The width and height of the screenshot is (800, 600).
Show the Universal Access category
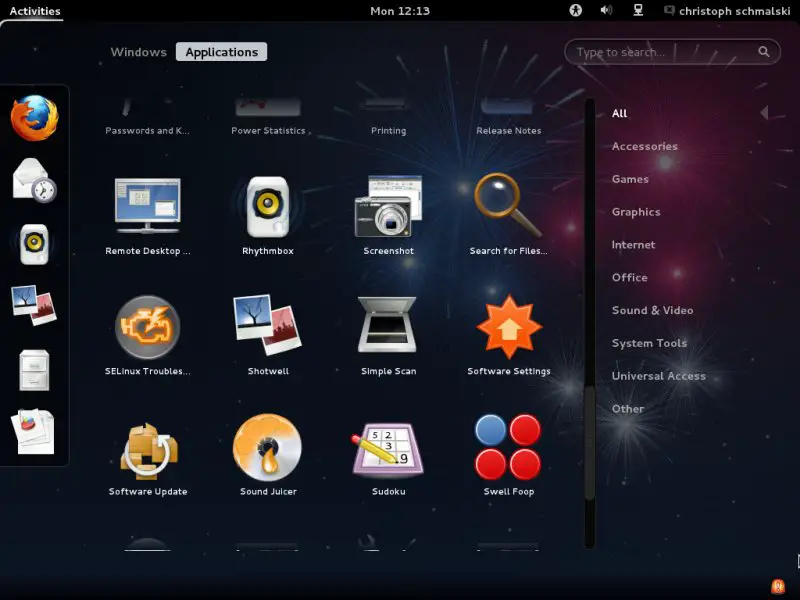[x=659, y=376]
